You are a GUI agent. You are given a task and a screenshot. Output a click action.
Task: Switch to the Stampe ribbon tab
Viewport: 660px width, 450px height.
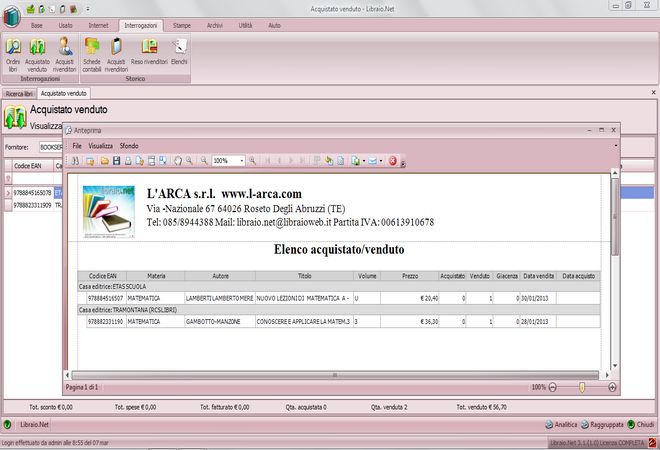[x=182, y=26]
